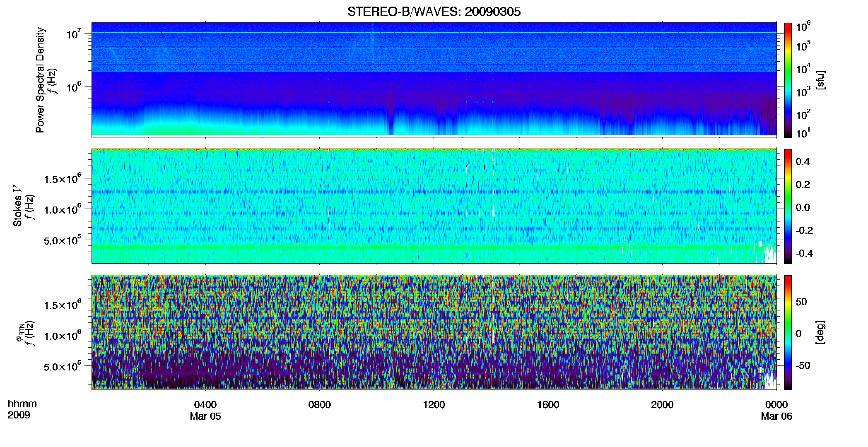
Task: Click the -50 degree colorbar tick
Action: (x=803, y=366)
